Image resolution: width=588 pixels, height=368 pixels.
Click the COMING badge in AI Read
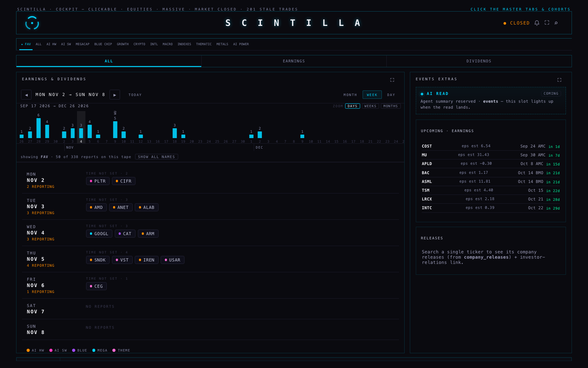tap(551, 94)
